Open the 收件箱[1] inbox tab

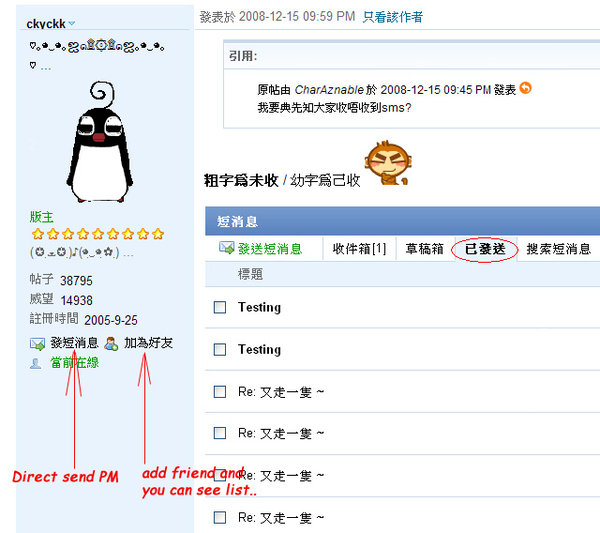click(x=359, y=249)
